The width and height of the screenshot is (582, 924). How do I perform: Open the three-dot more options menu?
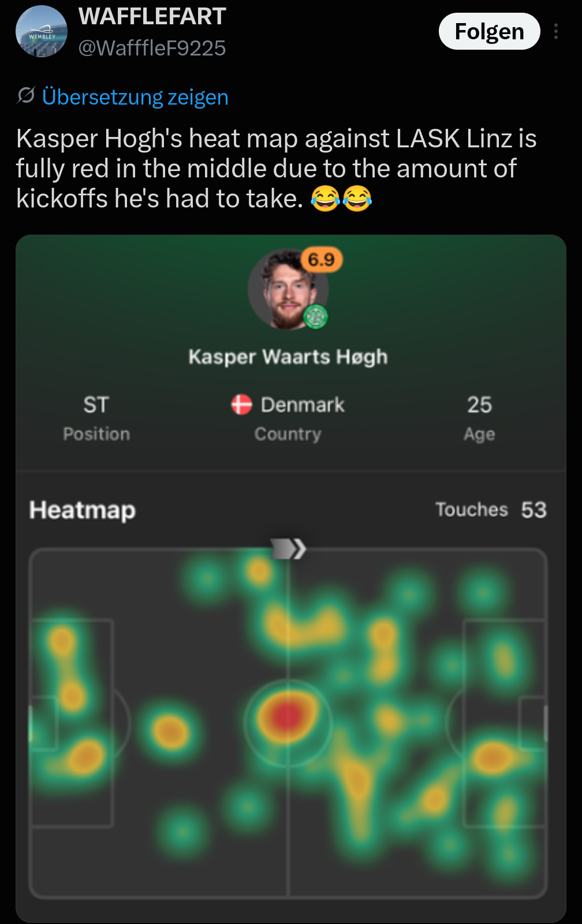[x=556, y=31]
